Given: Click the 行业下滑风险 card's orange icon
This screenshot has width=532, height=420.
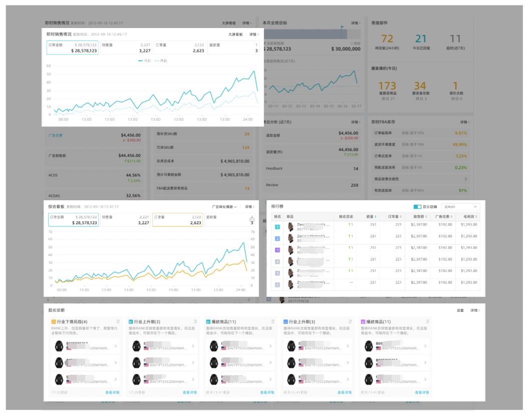Looking at the screenshot, I should [53, 322].
